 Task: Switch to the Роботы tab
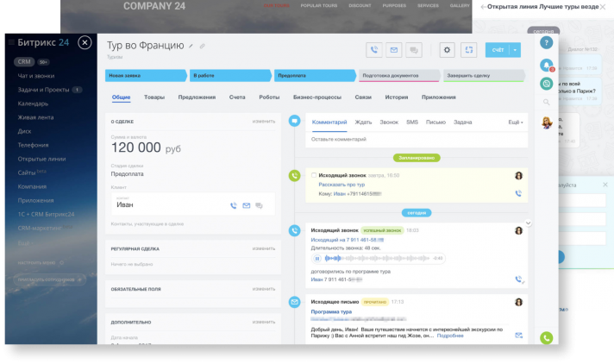[269, 97]
